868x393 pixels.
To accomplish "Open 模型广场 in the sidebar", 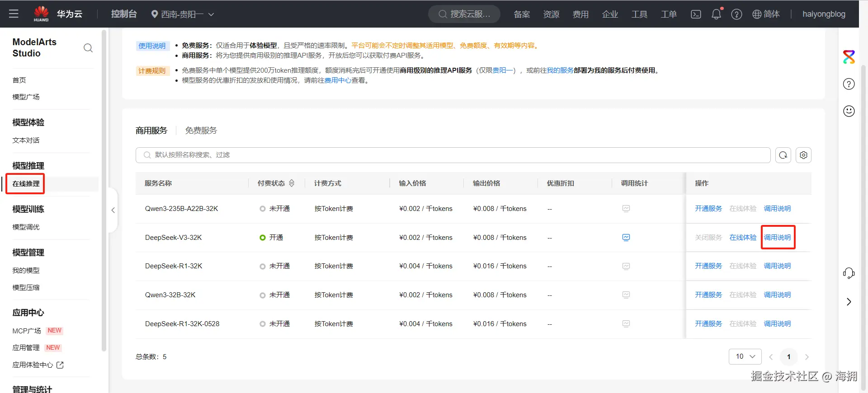I will coord(26,97).
